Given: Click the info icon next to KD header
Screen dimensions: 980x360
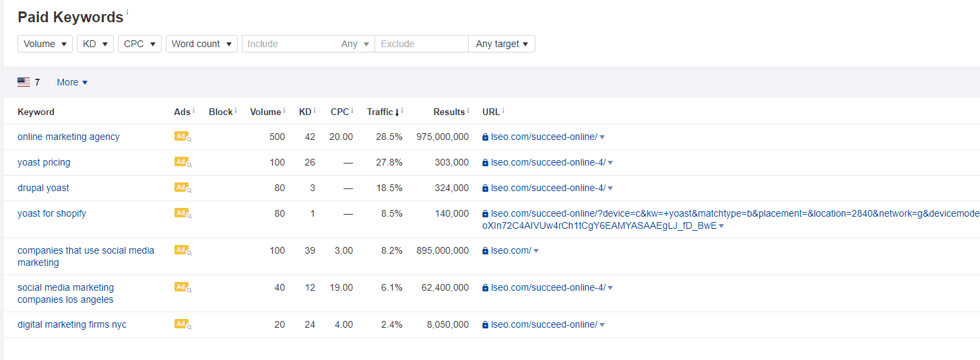Looking at the screenshot, I should coord(315,110).
